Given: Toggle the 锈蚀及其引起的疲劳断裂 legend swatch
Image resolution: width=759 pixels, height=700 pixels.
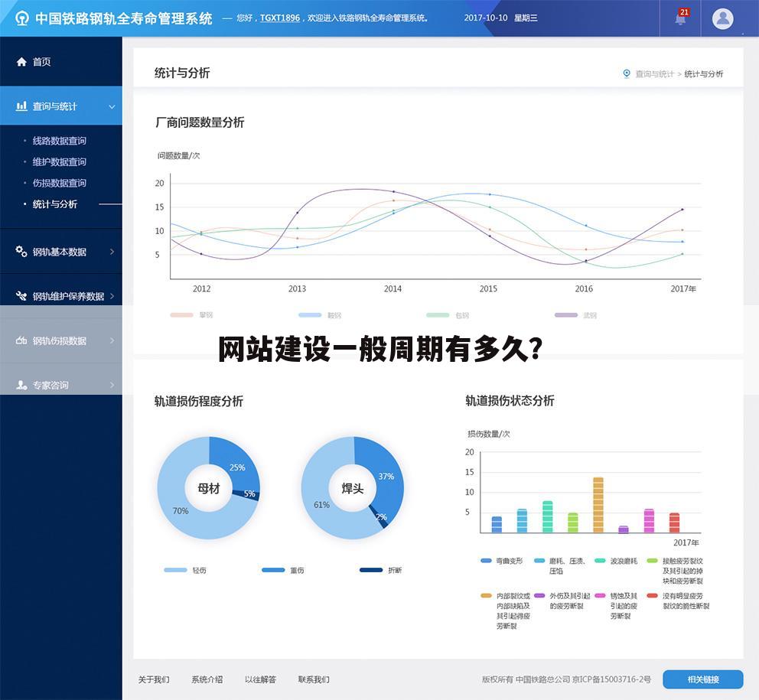Looking at the screenshot, I should [600, 595].
